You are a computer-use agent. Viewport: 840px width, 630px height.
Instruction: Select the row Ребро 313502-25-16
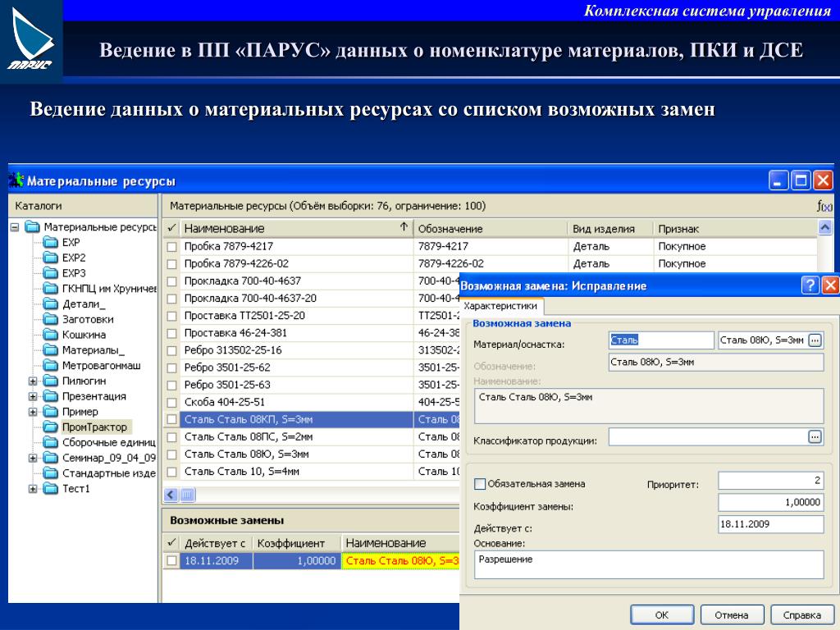tap(312, 350)
